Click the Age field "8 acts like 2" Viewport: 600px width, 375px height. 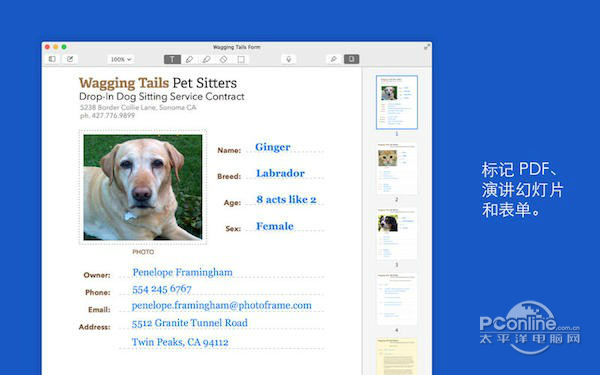point(286,199)
